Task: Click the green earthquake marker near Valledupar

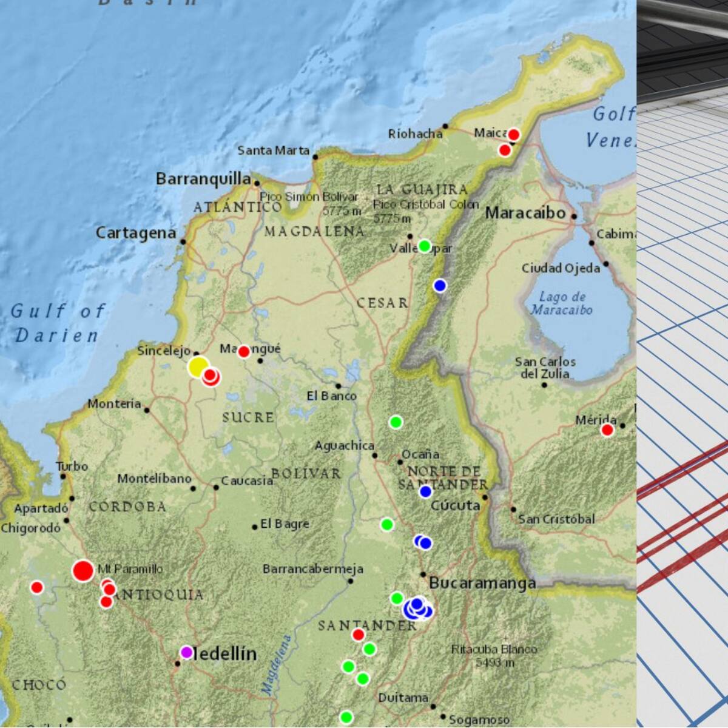Action: tap(423, 246)
